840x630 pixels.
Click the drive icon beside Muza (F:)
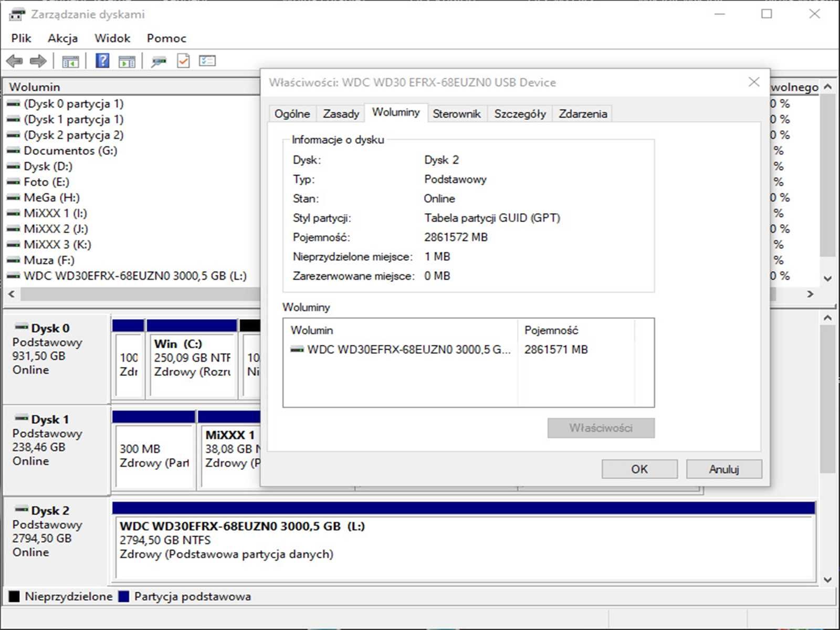tap(13, 260)
